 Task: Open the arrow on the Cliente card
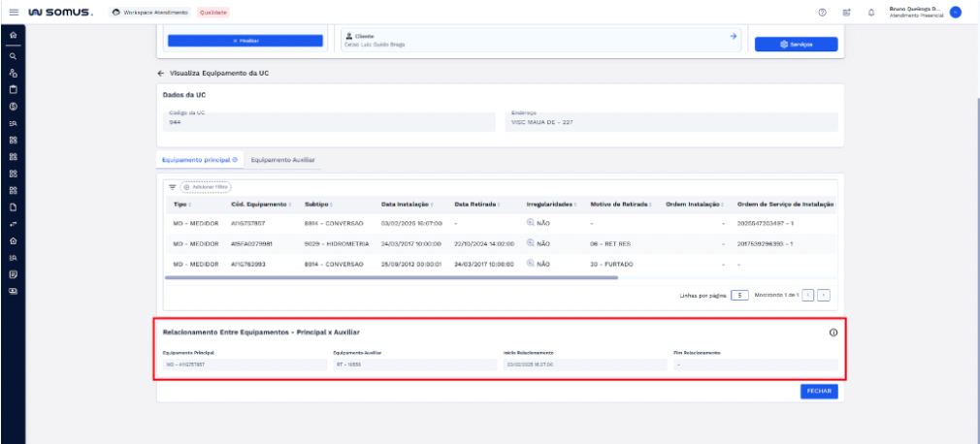[x=734, y=36]
